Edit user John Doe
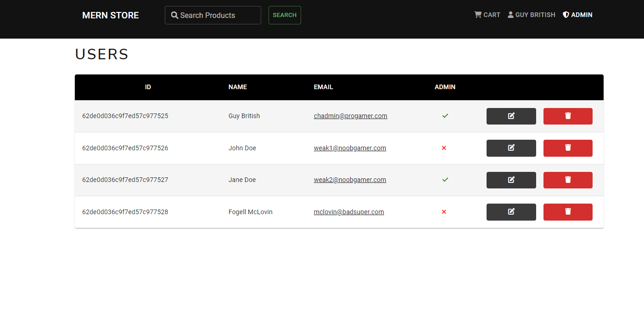Screen dimensions: 644x324 511,148
